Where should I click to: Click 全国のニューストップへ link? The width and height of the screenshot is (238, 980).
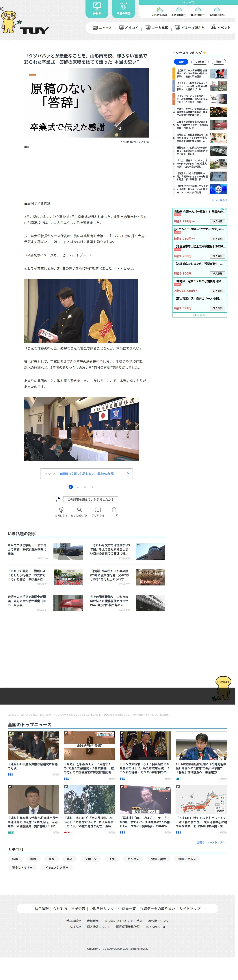tap(212, 842)
